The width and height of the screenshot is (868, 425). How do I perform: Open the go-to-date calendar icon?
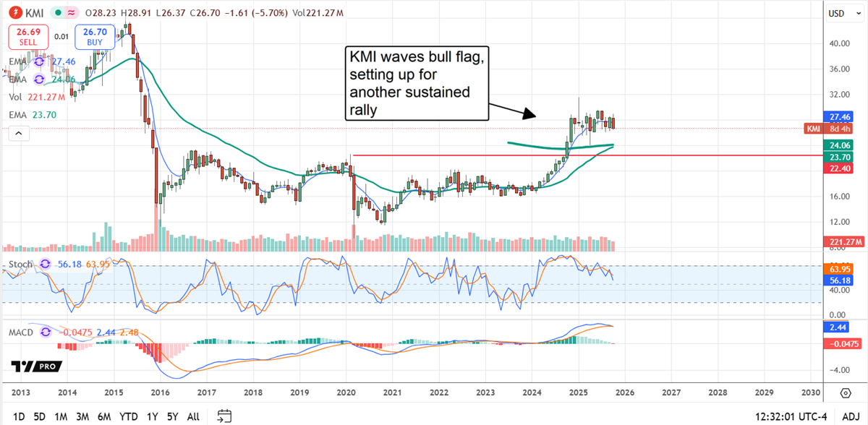point(224,416)
